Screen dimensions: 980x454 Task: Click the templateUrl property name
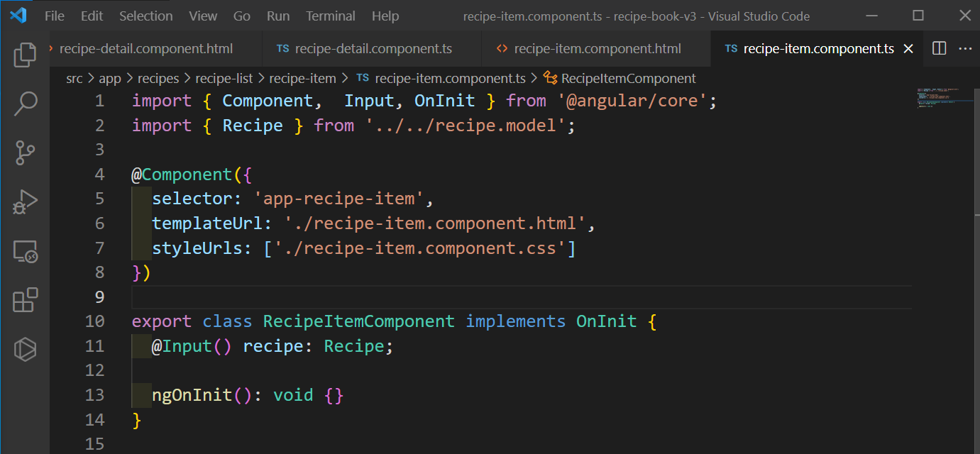pyautogui.click(x=207, y=223)
